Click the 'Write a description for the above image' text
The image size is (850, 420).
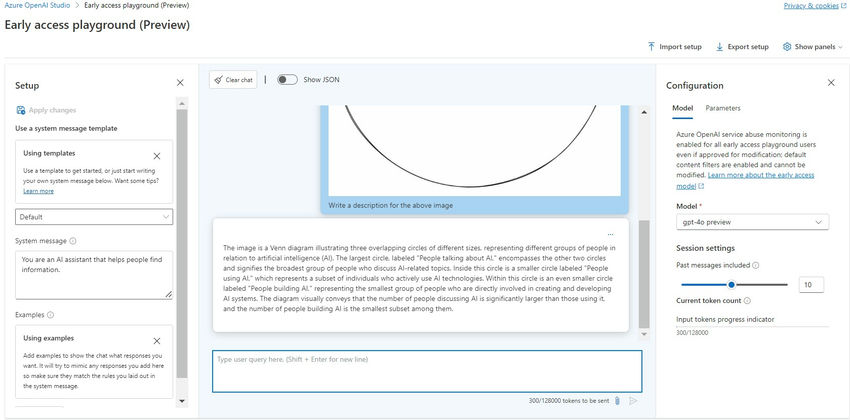[x=390, y=206]
